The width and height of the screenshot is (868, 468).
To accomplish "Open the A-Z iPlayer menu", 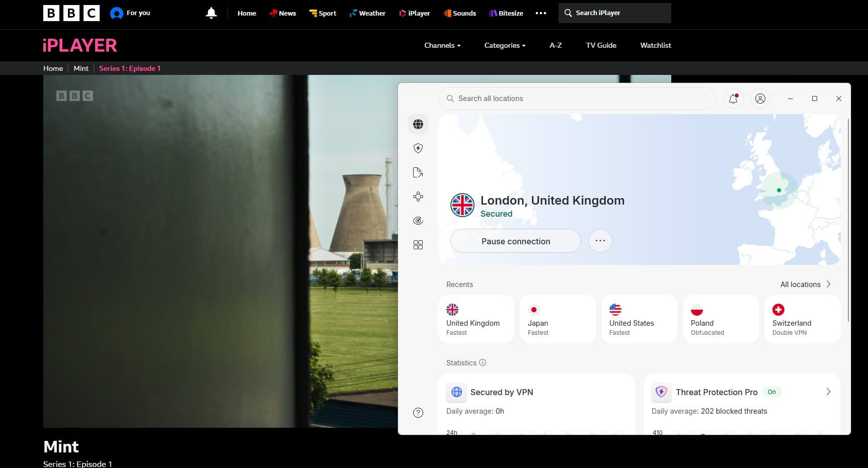I will tap(556, 45).
